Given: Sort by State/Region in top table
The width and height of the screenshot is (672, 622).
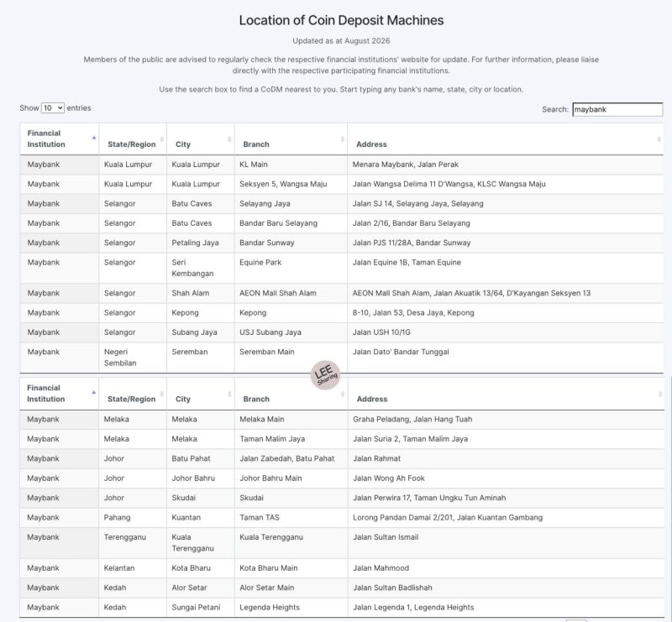Looking at the screenshot, I should pos(133,139).
